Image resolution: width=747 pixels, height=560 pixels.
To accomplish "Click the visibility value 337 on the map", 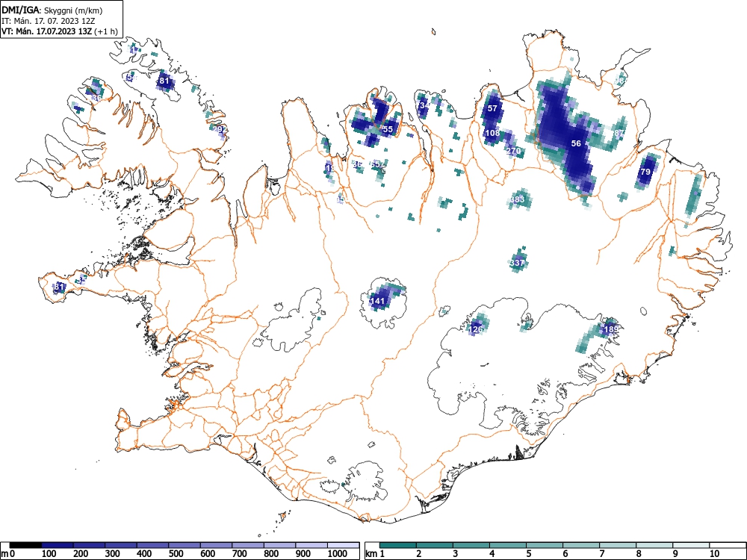I will 517,262.
